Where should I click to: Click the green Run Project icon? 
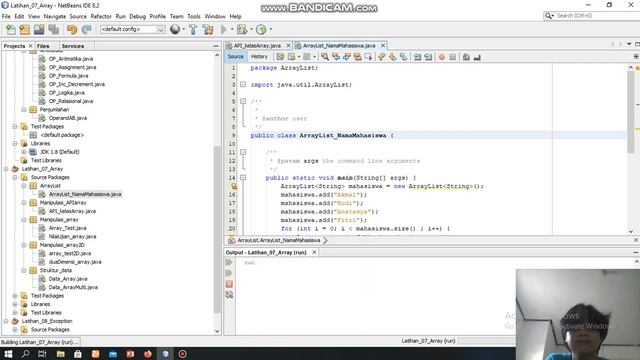(x=224, y=29)
